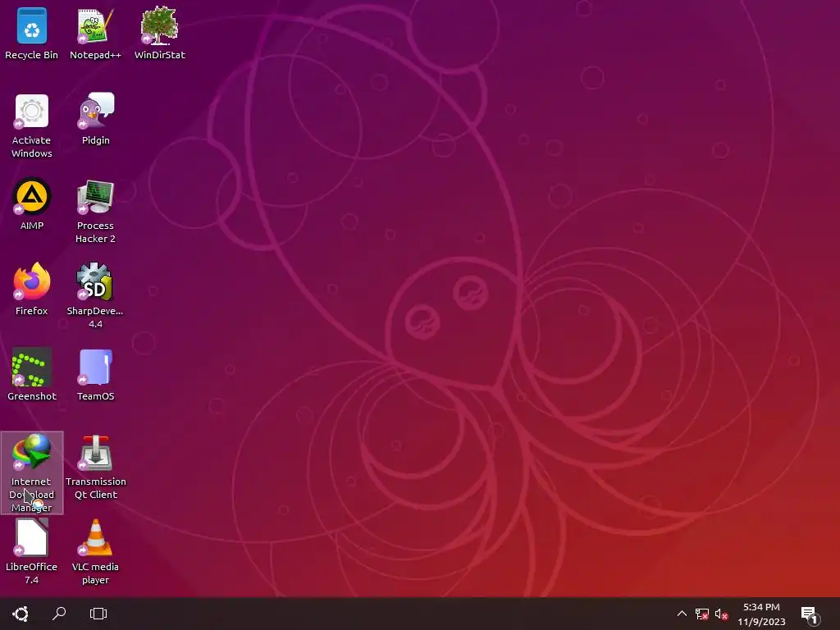The image size is (840, 630).
Task: Click the muted volume tray icon
Action: [722, 614]
